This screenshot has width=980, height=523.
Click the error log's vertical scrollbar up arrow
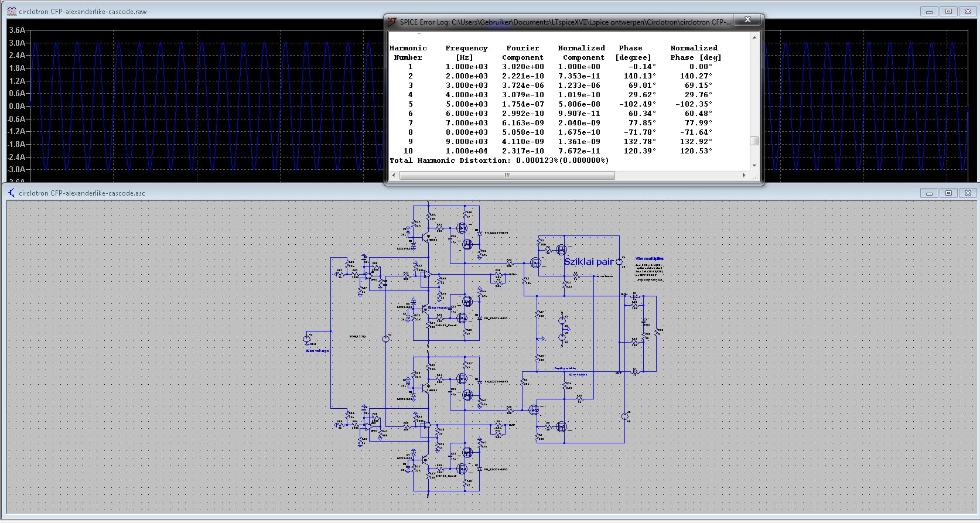coord(754,37)
